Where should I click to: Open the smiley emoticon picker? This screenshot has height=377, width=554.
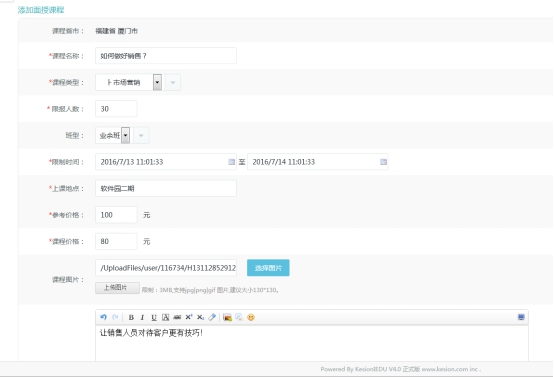click(x=251, y=317)
